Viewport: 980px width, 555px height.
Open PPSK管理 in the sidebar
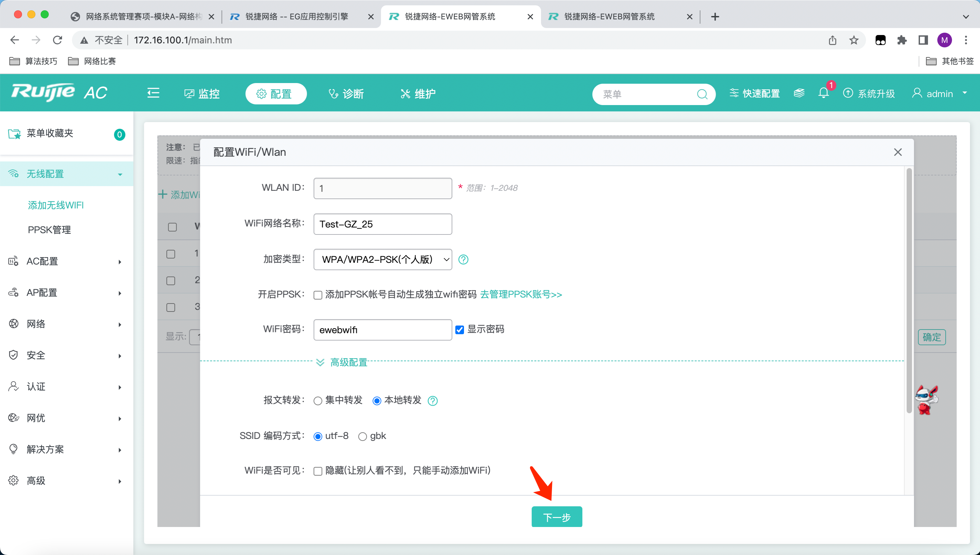coord(50,230)
